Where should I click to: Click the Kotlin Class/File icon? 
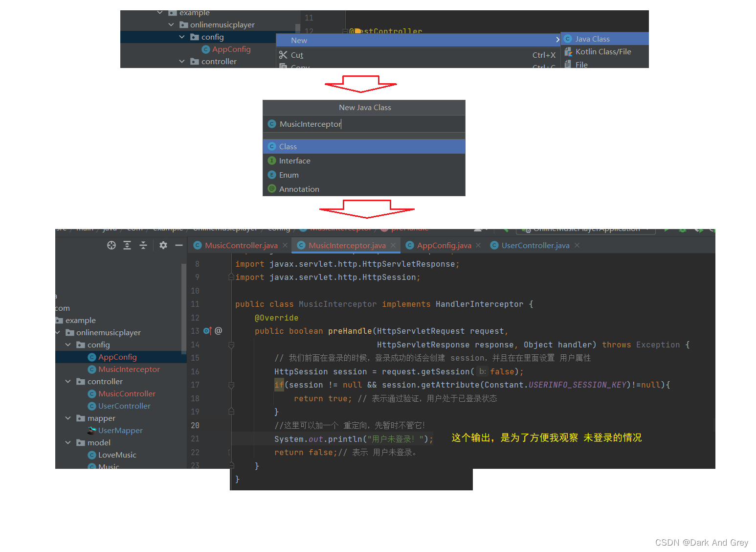click(568, 51)
